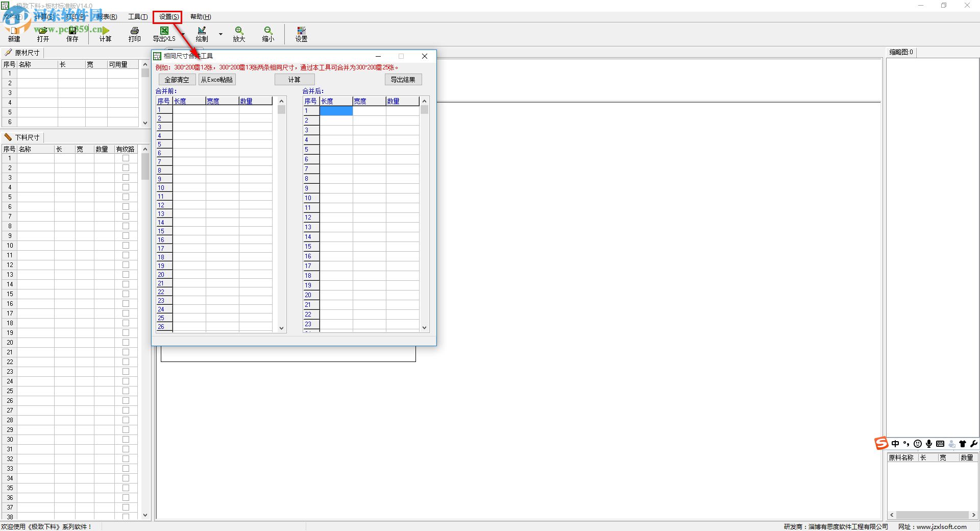Click the 原料名称 column header

coord(902,457)
